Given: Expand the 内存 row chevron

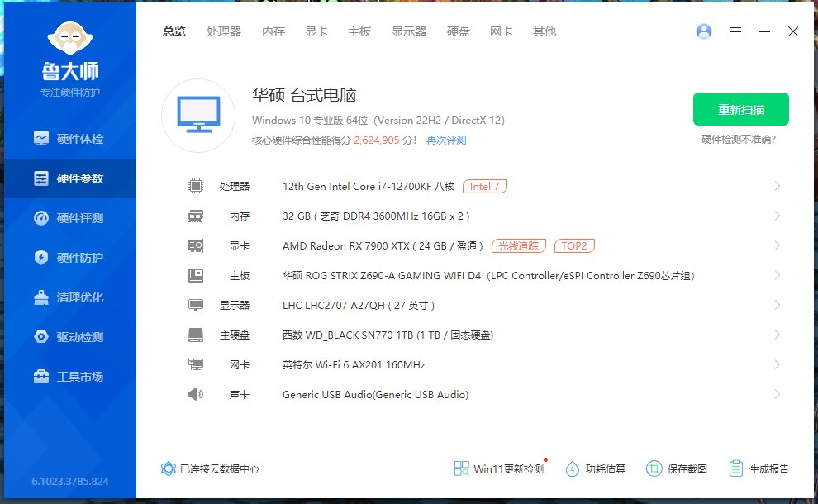Looking at the screenshot, I should click(778, 216).
